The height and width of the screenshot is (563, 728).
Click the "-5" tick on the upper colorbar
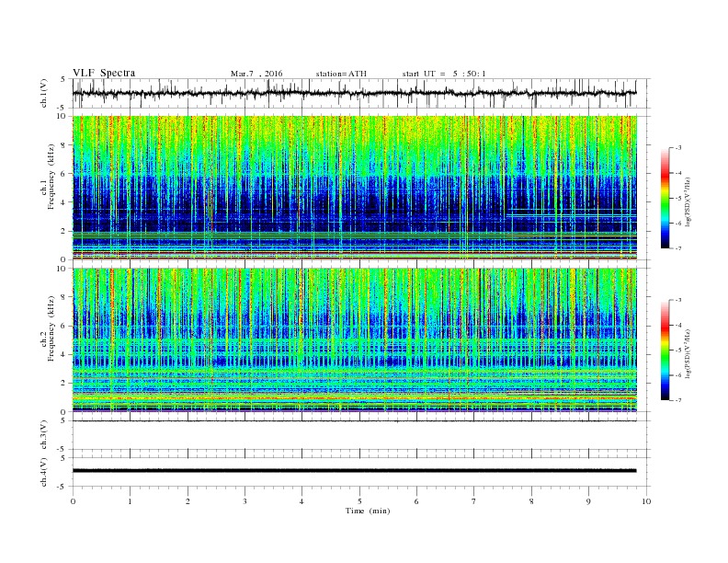[678, 199]
